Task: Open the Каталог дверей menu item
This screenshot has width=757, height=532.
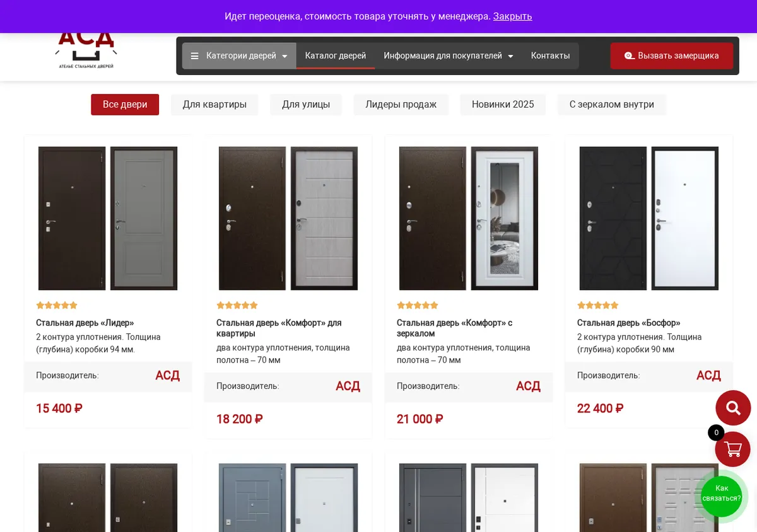Action: (336, 56)
